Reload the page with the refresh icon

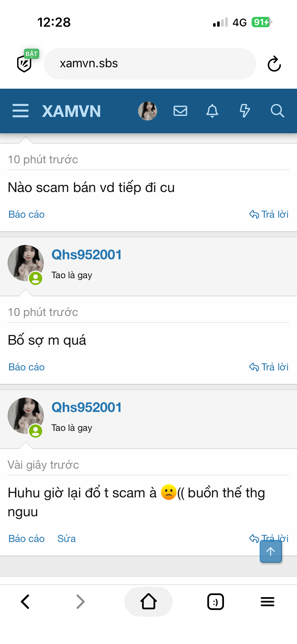pos(274,64)
